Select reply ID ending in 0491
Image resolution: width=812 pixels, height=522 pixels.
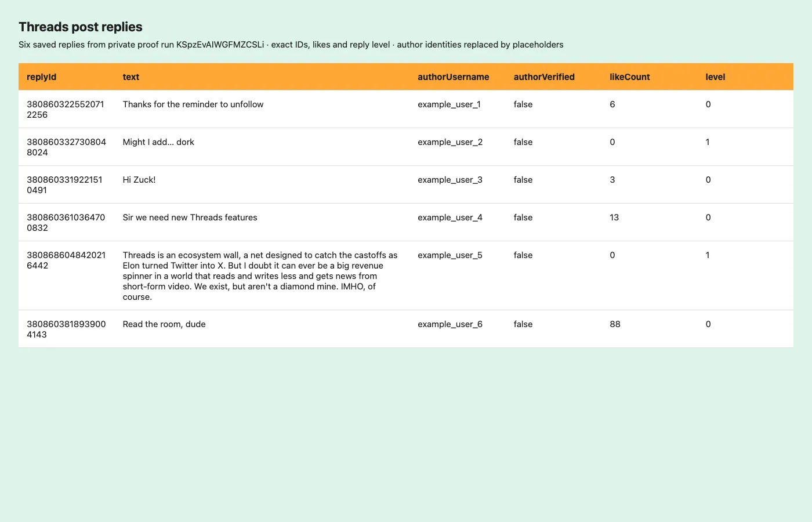(64, 185)
